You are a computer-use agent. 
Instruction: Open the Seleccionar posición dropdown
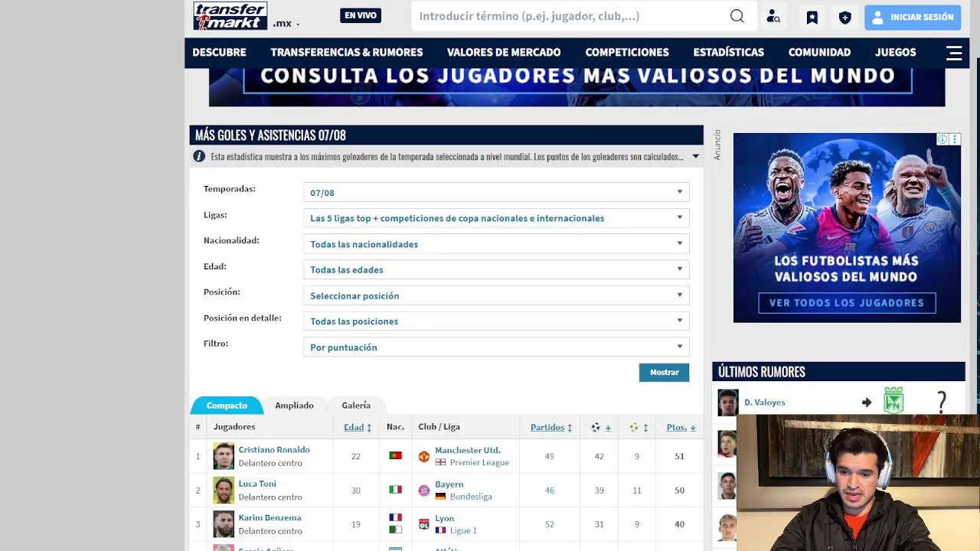click(496, 295)
